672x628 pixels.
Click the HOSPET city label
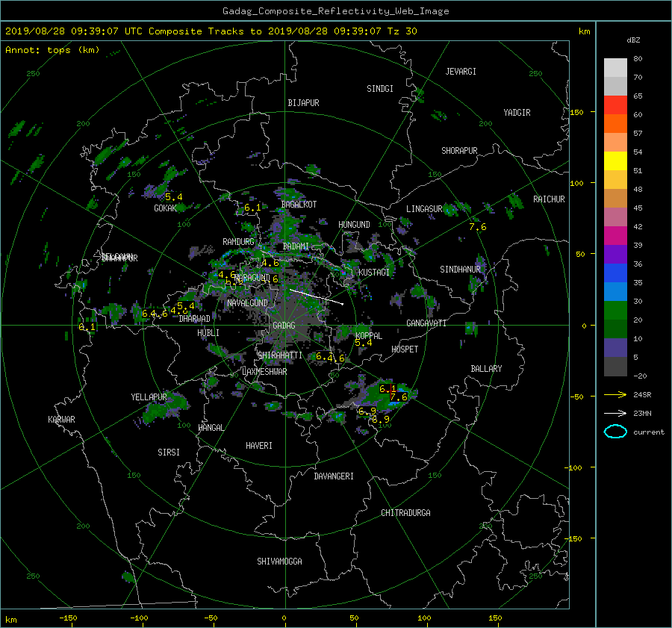point(405,349)
